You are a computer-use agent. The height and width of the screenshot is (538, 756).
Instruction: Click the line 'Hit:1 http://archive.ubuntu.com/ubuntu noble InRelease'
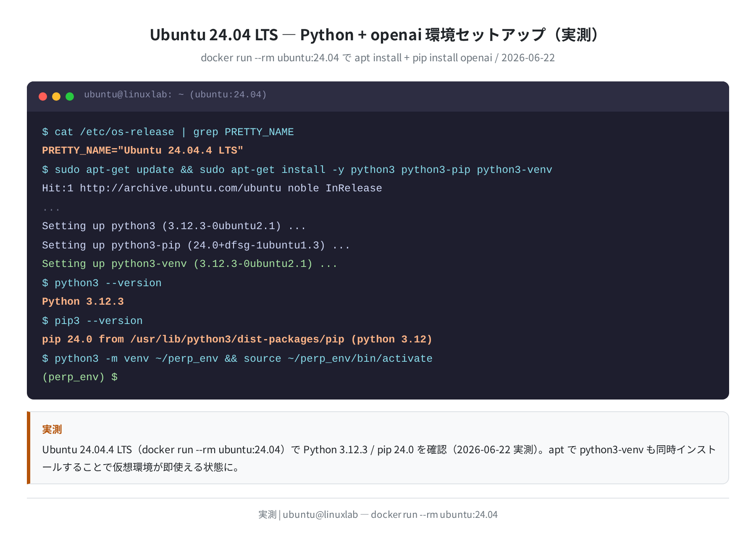(212, 188)
